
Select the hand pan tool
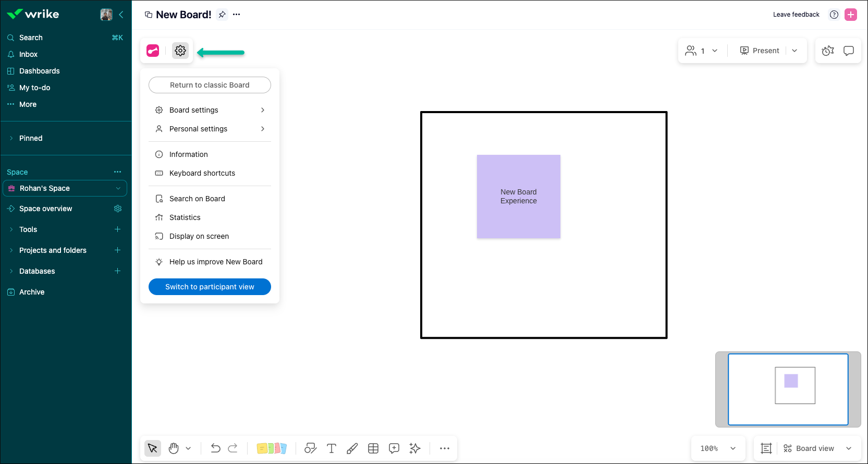(x=174, y=448)
